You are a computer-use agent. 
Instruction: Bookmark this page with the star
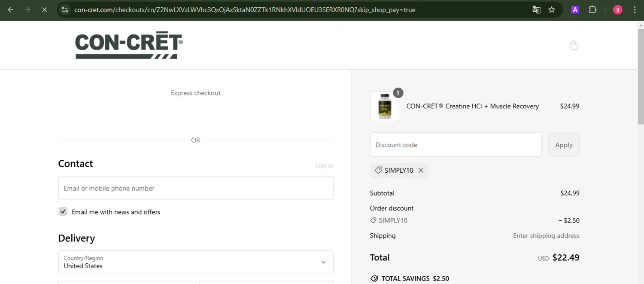coord(552,9)
